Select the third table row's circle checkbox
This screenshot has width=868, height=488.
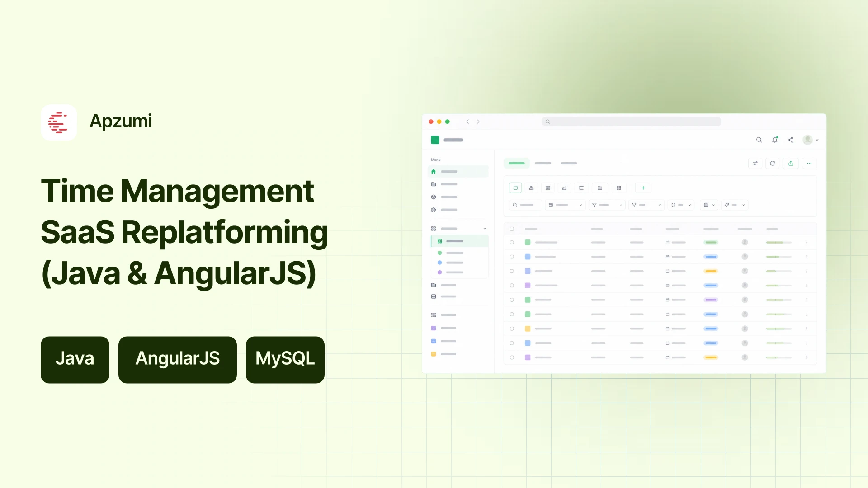512,271
